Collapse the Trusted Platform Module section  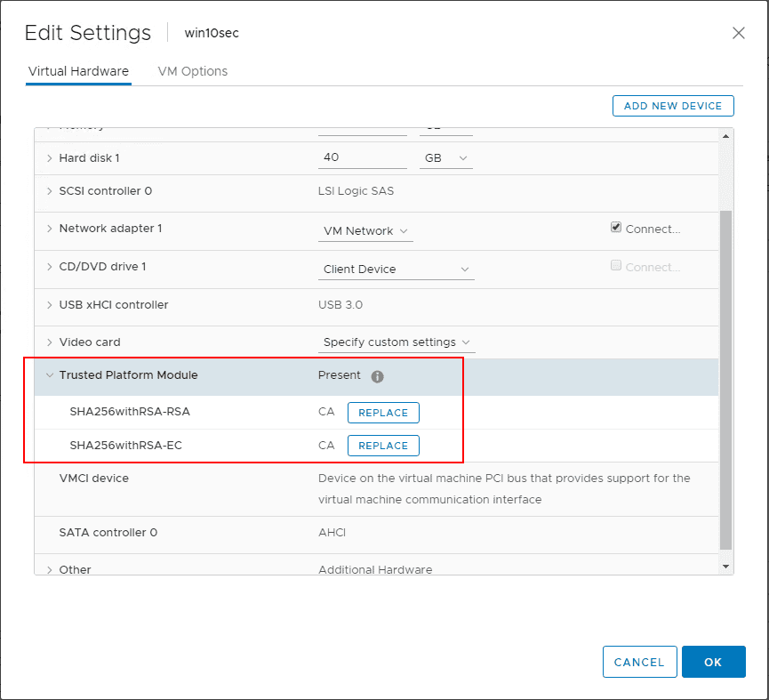click(x=50, y=375)
